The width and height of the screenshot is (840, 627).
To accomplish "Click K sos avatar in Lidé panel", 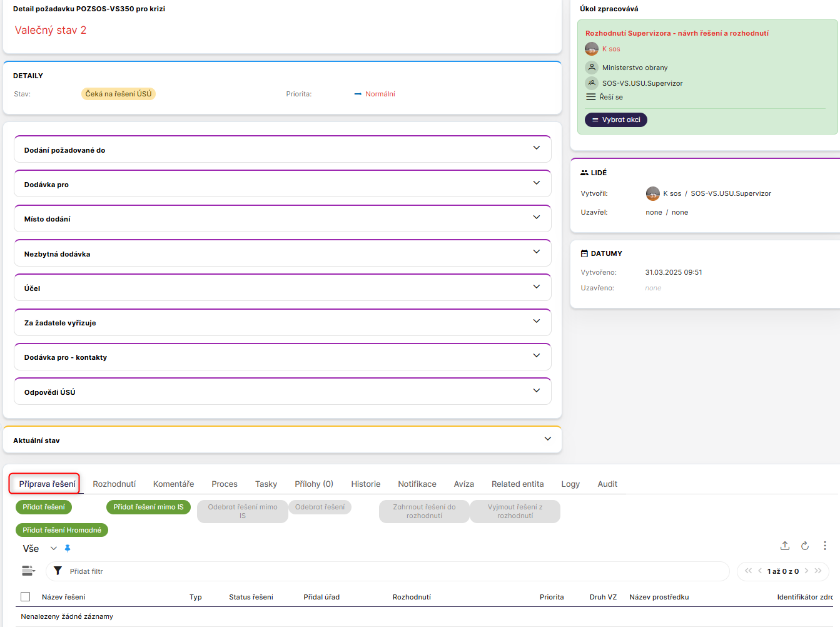I will tap(652, 194).
